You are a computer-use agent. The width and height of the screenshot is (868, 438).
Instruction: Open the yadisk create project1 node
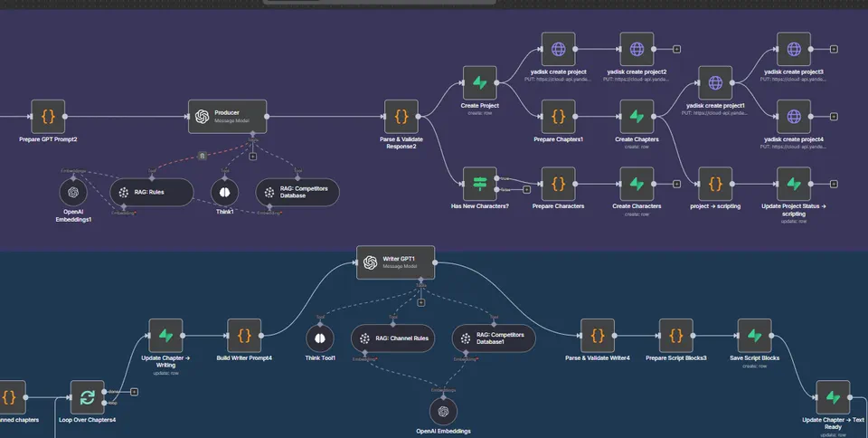pyautogui.click(x=715, y=82)
